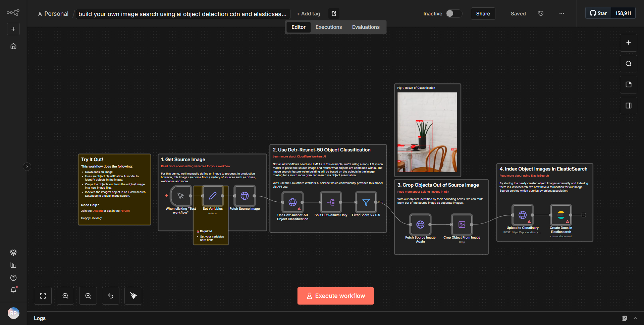Open the Evaluations tab
644x325 pixels.
coord(366,27)
